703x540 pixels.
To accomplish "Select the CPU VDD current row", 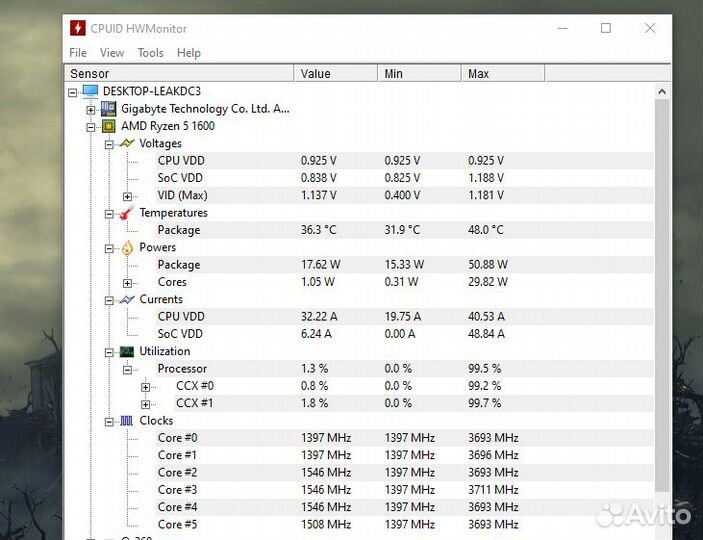I will point(404,317).
